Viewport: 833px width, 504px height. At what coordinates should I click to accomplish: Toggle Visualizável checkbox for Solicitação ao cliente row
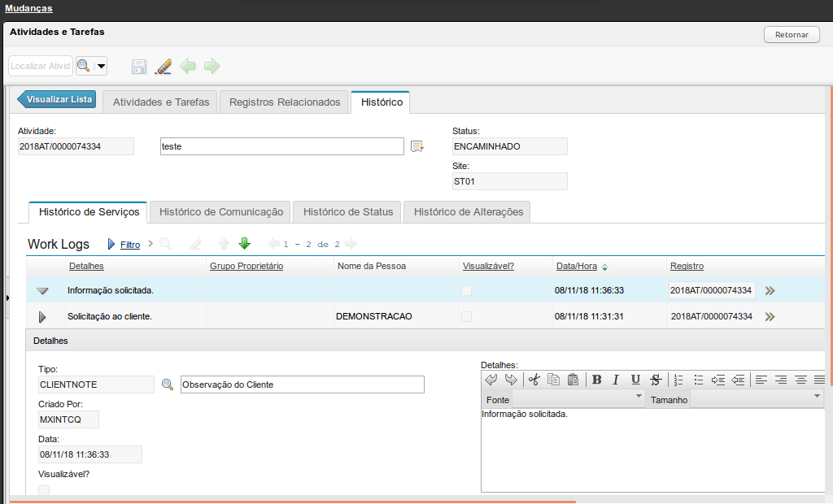point(466,316)
